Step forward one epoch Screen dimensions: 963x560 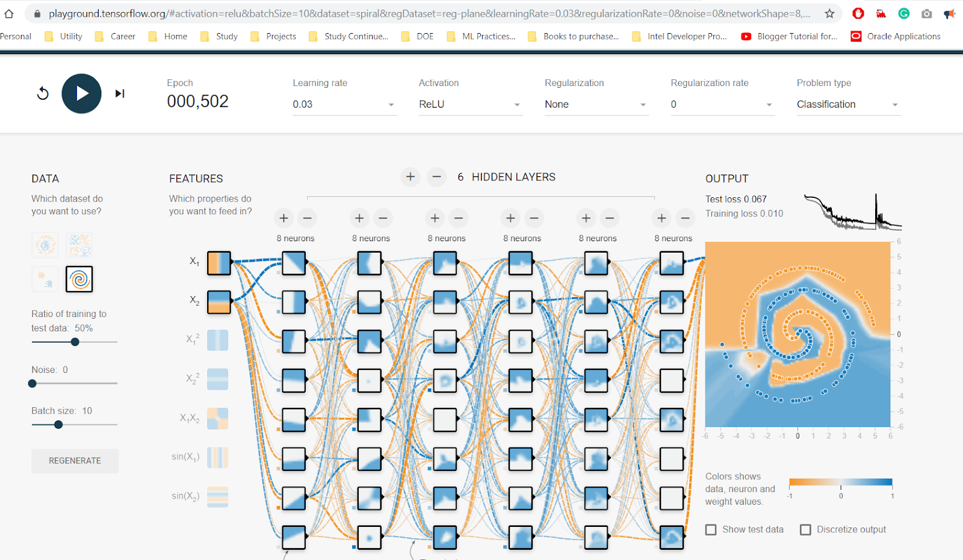coord(119,93)
